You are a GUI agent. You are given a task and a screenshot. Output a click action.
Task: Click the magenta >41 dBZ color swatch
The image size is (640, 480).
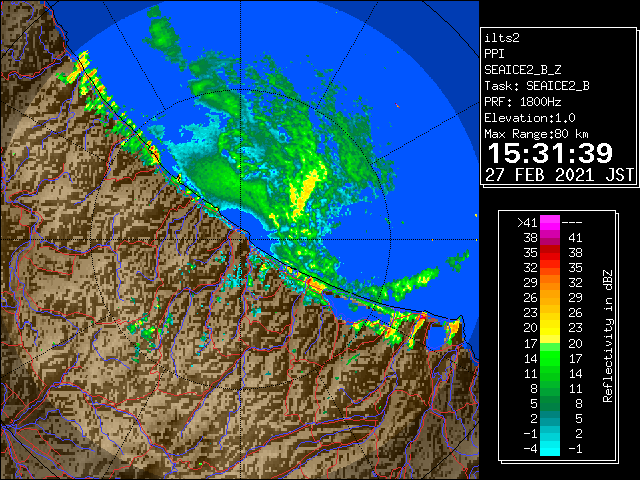(x=550, y=223)
